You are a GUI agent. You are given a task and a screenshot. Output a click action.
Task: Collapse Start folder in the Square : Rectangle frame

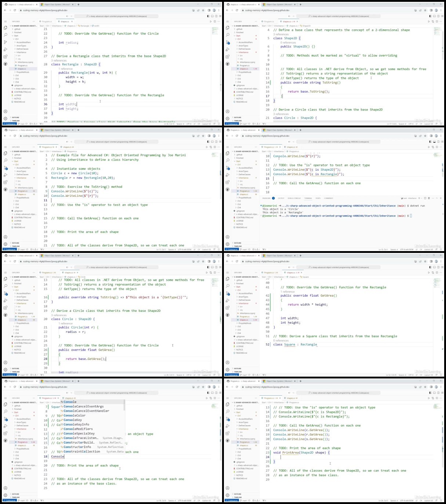238,287
